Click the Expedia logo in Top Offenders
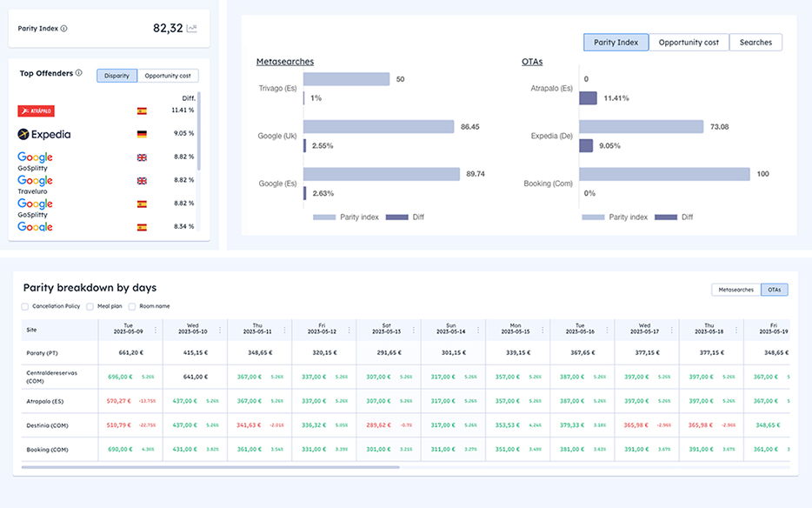The width and height of the screenshot is (812, 508). pyautogui.click(x=44, y=134)
